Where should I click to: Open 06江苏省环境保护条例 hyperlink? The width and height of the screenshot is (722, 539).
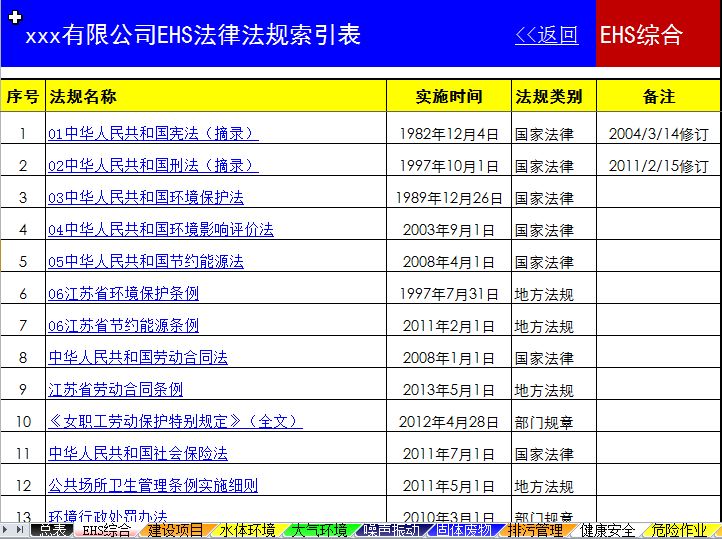coord(123,293)
